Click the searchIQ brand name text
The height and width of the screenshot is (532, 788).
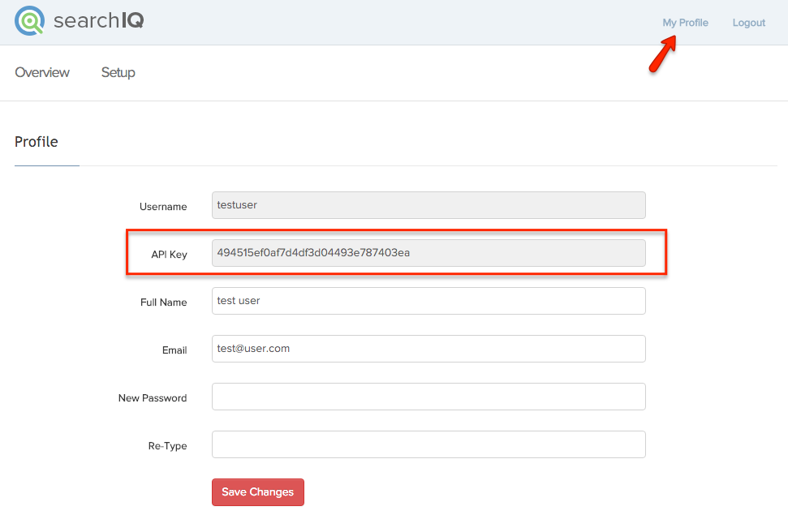click(x=98, y=20)
